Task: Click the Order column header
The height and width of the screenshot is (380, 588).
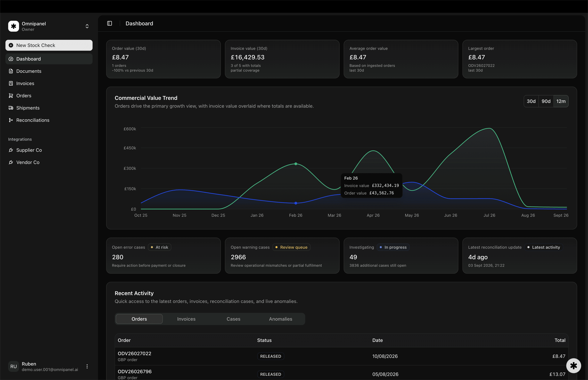Action: [x=124, y=340]
